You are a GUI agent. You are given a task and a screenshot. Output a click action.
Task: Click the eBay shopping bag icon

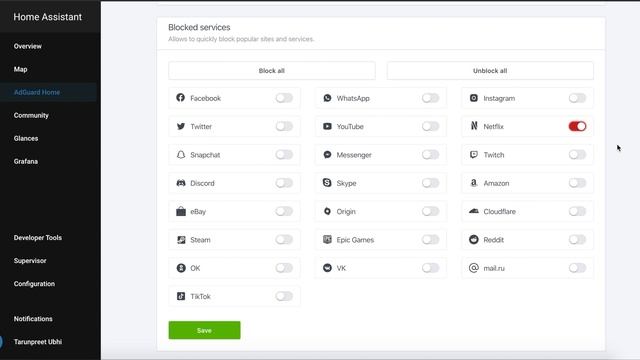click(180, 211)
